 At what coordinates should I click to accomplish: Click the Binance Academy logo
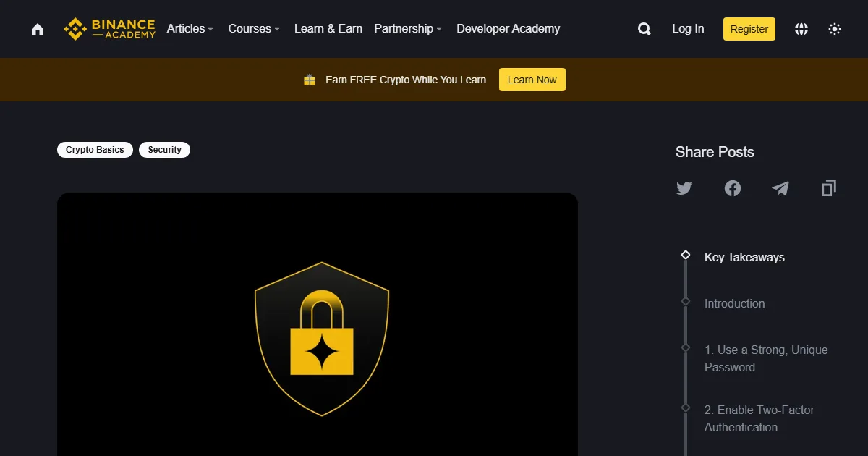click(x=109, y=29)
